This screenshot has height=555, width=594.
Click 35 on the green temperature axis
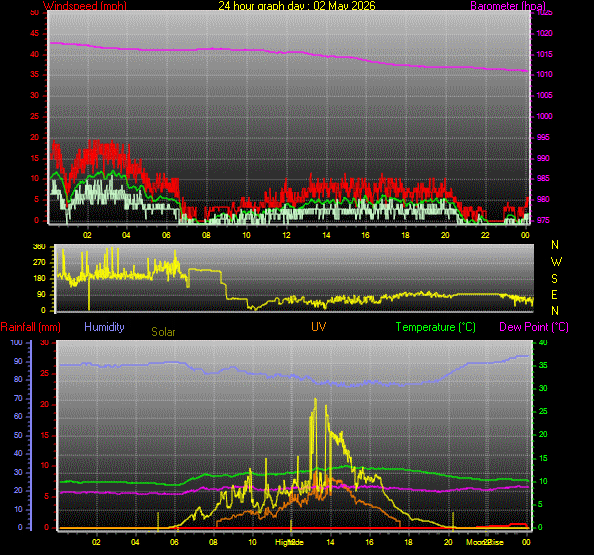click(x=543, y=366)
